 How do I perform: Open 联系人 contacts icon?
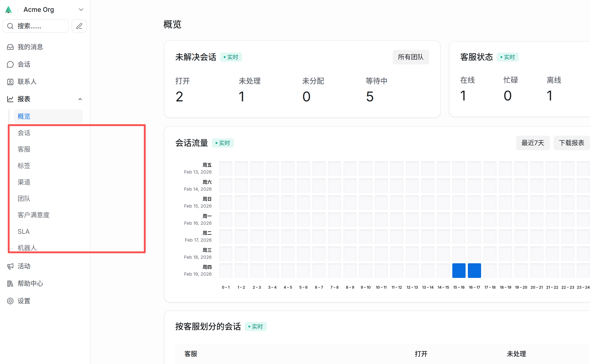(10, 82)
